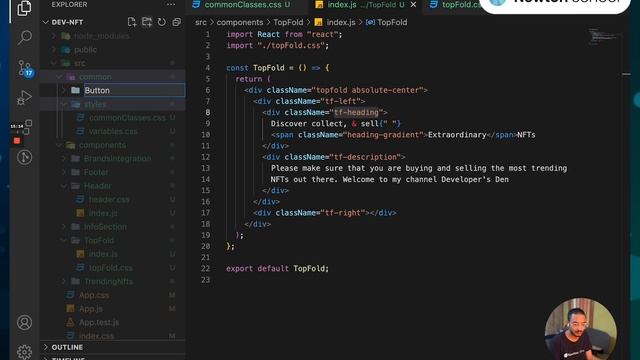Expand the Button folder chevron
This screenshot has height=360, width=640.
point(64,90)
